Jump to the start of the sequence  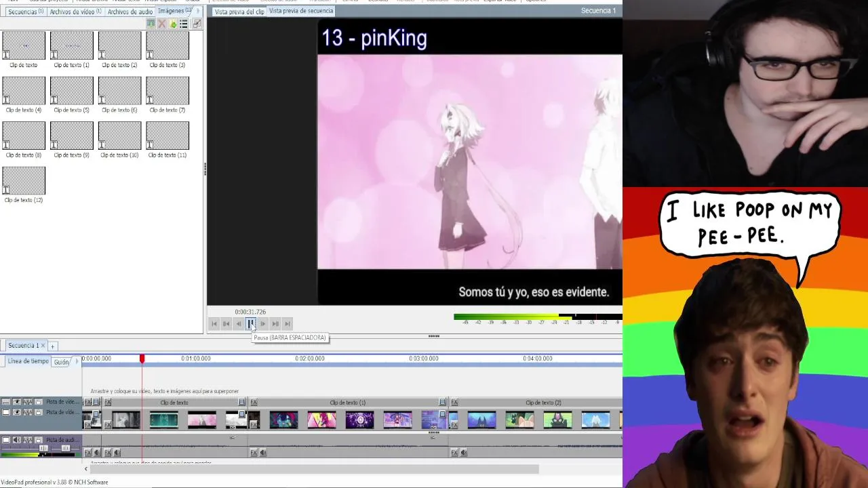coord(214,324)
